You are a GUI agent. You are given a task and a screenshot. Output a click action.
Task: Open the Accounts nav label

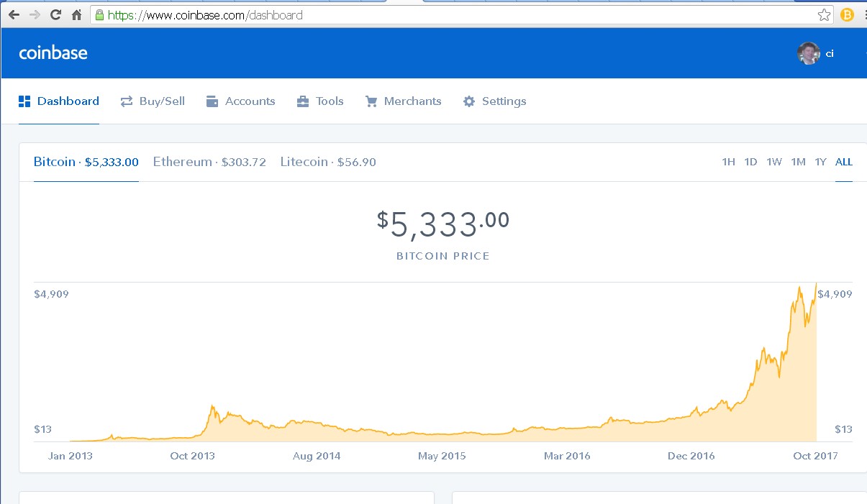250,101
